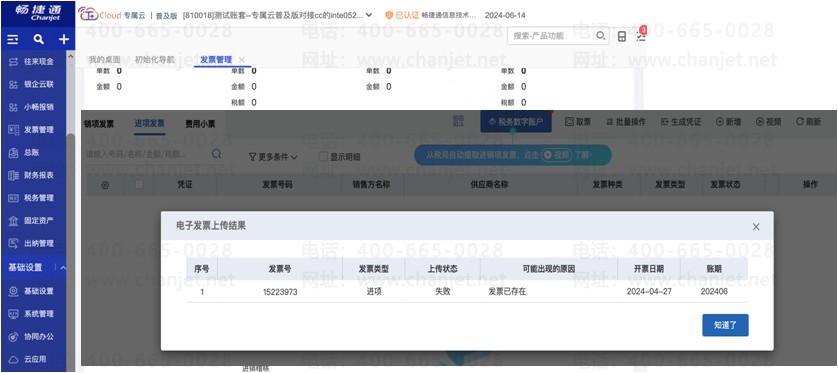
Task: Select the 费用小票 tab
Action: [200, 124]
